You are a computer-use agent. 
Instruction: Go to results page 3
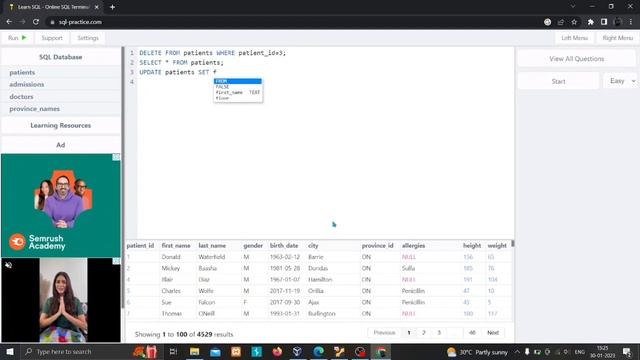439,333
